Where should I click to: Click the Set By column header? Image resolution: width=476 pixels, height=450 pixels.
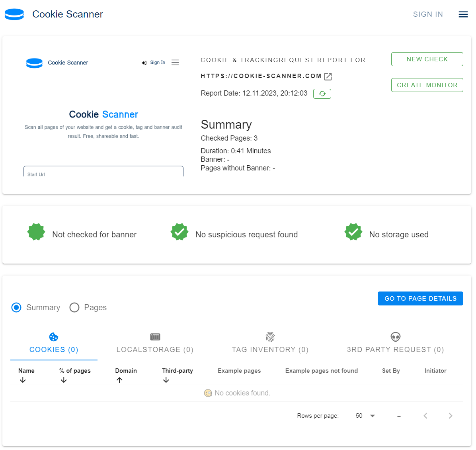click(x=391, y=371)
